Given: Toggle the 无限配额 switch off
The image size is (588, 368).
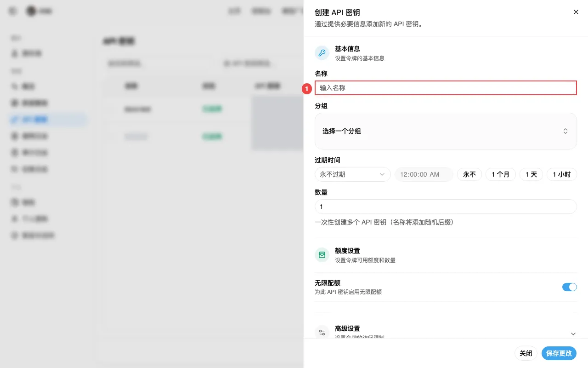Looking at the screenshot, I should coord(569,287).
